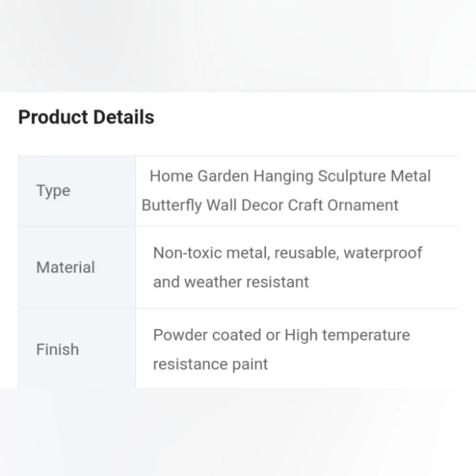Click the Product Details heading
The height and width of the screenshot is (476, 476).
[x=86, y=117]
